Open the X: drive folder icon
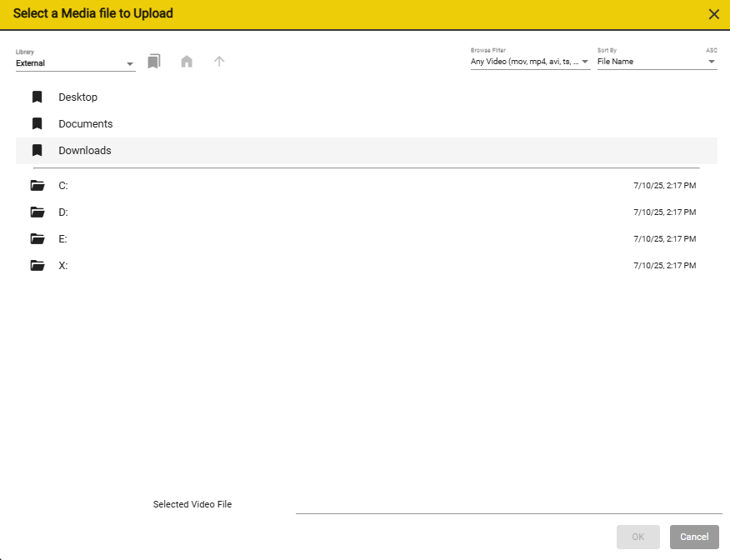730x560 pixels. coord(37,265)
